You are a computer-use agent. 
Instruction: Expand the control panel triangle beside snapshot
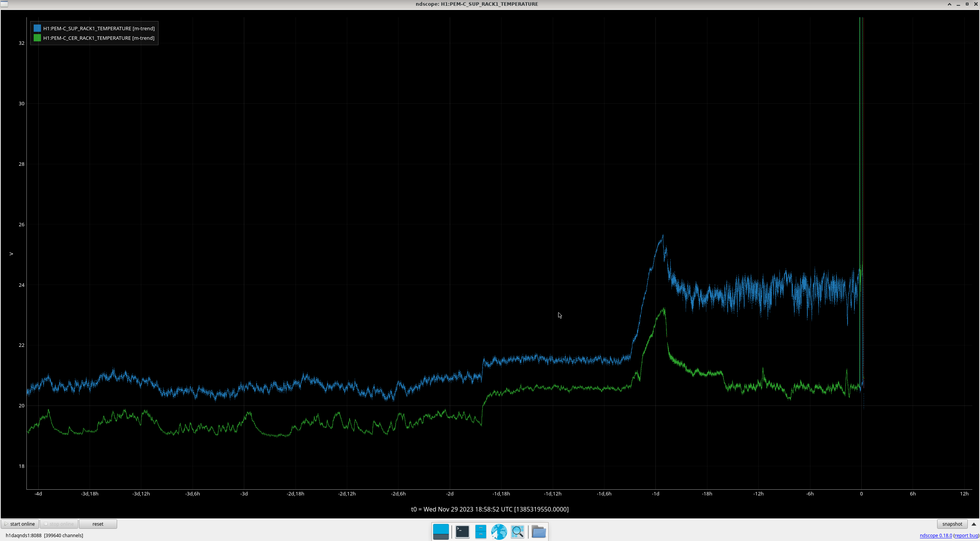974,524
